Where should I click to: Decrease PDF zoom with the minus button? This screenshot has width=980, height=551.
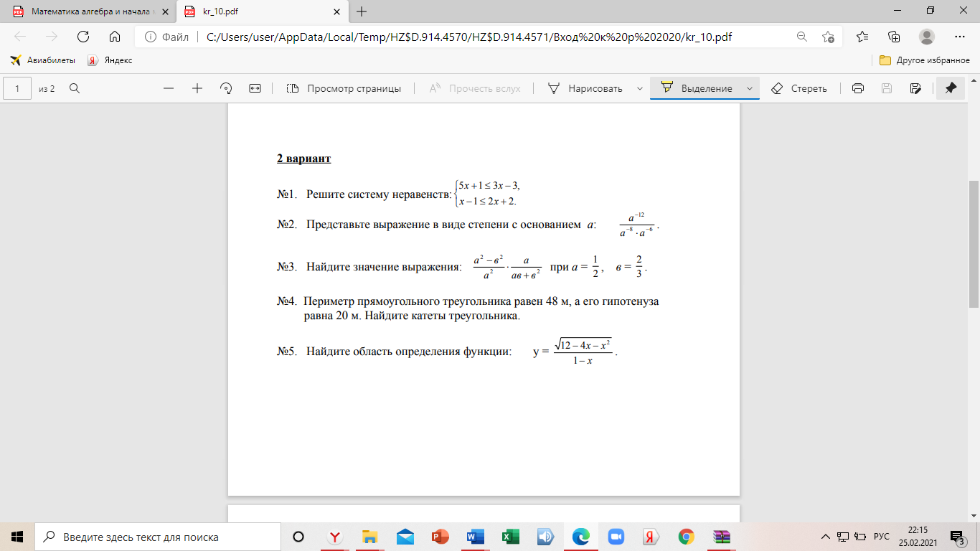coord(169,88)
